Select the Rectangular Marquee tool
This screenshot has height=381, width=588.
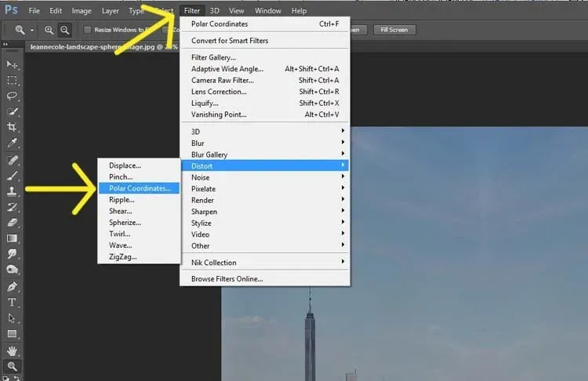13,80
